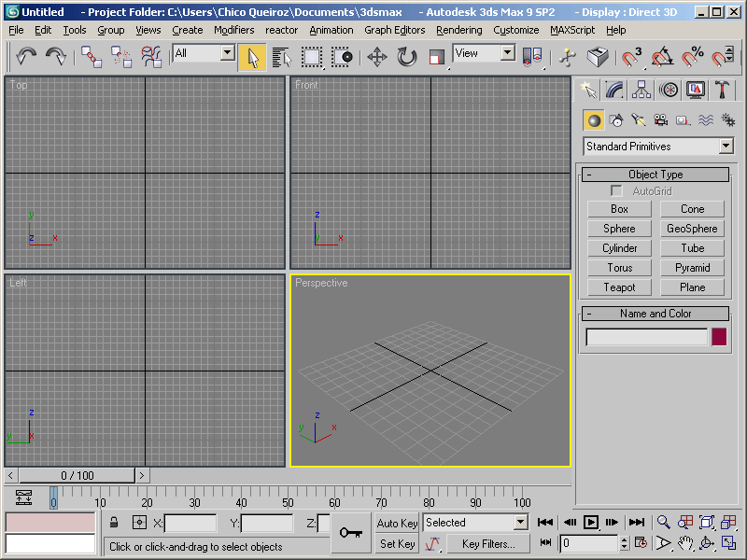
Task: Toggle the Keyboard Shortcut Override icon
Action: [598, 57]
